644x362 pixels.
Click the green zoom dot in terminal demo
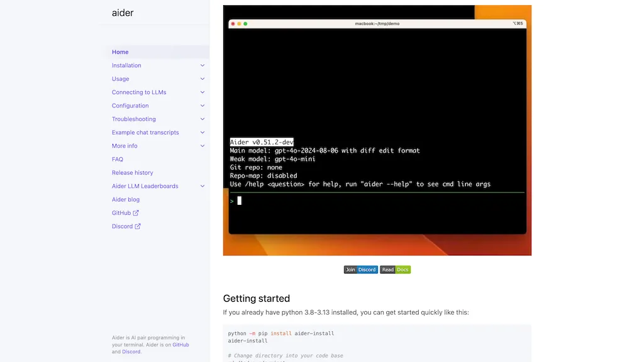click(x=245, y=24)
